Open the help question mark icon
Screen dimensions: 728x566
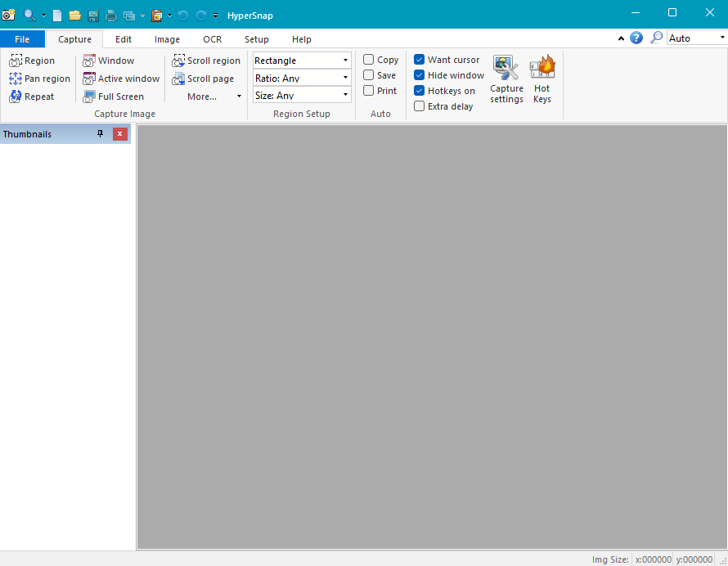click(x=636, y=38)
